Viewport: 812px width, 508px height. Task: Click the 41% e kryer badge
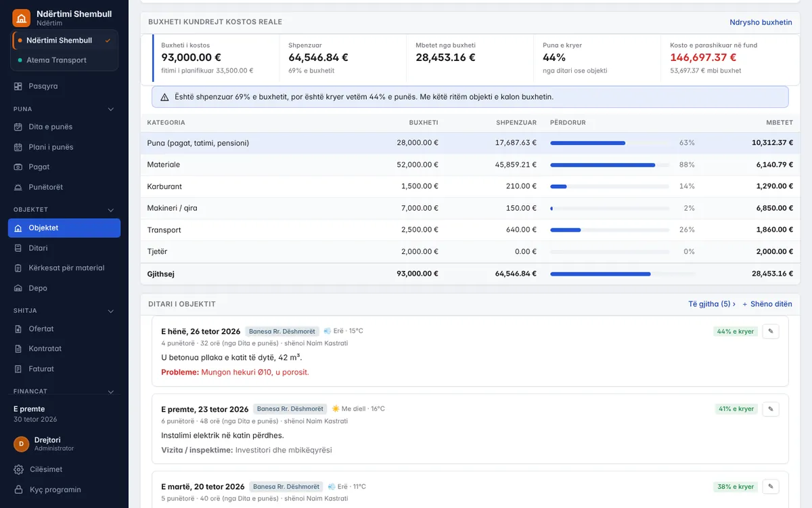click(736, 409)
